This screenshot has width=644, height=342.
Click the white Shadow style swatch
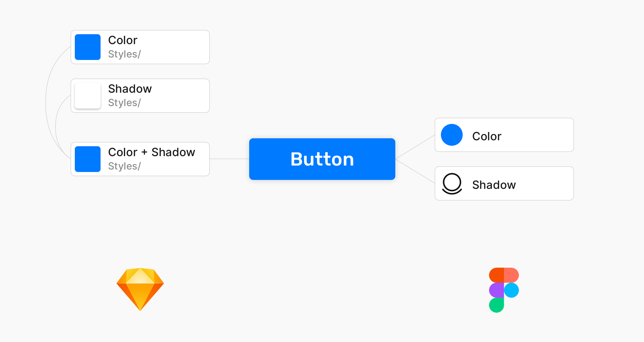(x=88, y=96)
